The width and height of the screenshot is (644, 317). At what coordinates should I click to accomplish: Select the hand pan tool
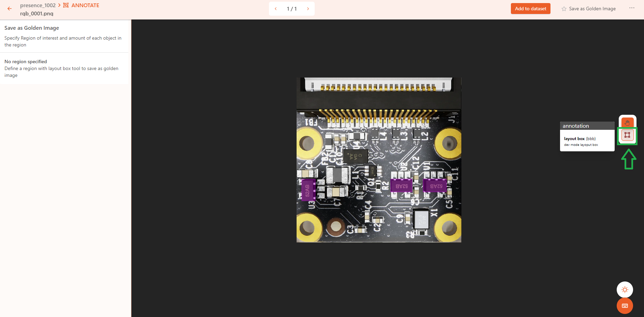point(627,123)
